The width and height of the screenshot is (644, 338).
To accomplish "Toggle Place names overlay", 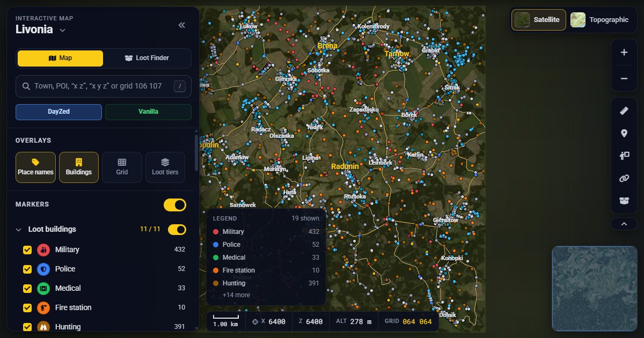I will tap(35, 167).
